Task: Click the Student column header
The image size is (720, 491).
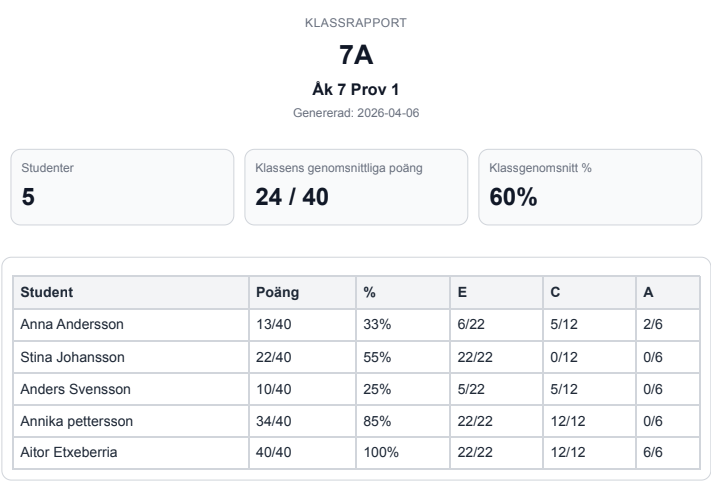Action: (48, 291)
